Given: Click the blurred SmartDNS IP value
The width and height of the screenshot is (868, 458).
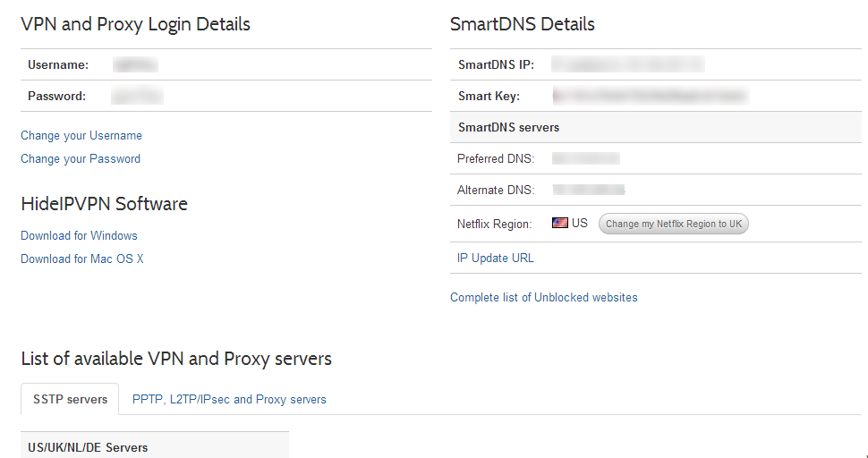Looking at the screenshot, I should (x=628, y=64).
